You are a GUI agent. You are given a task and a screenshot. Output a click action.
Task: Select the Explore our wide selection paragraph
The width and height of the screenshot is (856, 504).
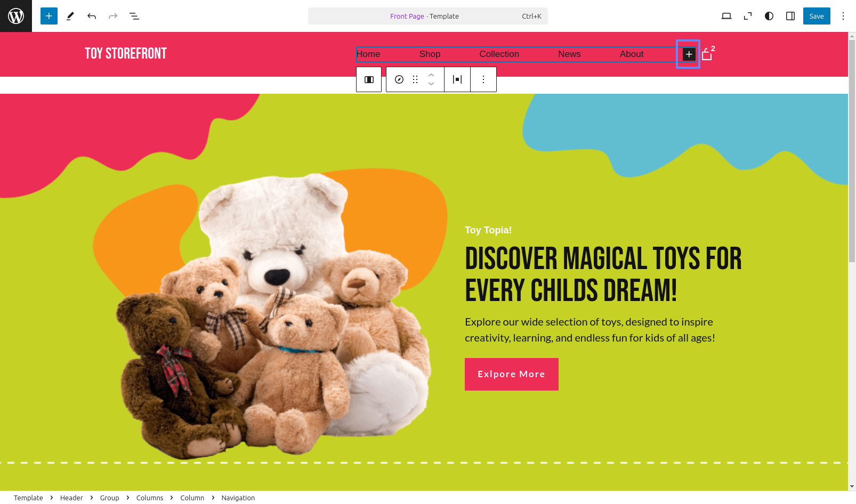click(590, 330)
